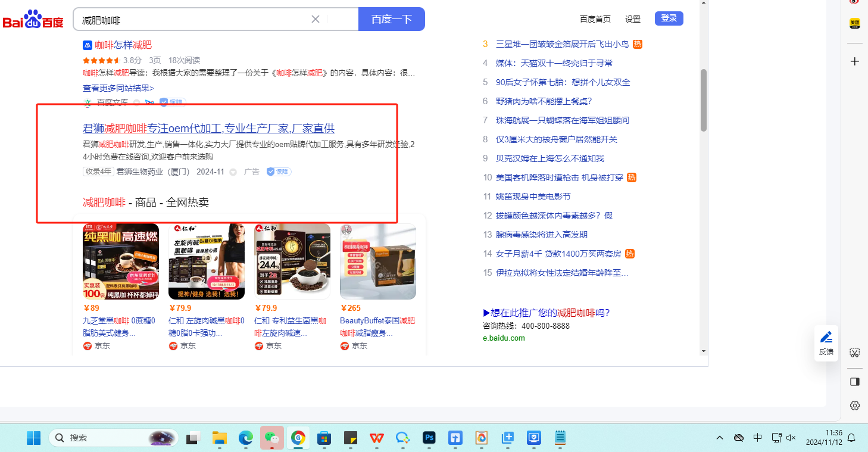Image resolution: width=868 pixels, height=452 pixels.
Task: Mute or unmute the system volume icon
Action: coord(791,438)
